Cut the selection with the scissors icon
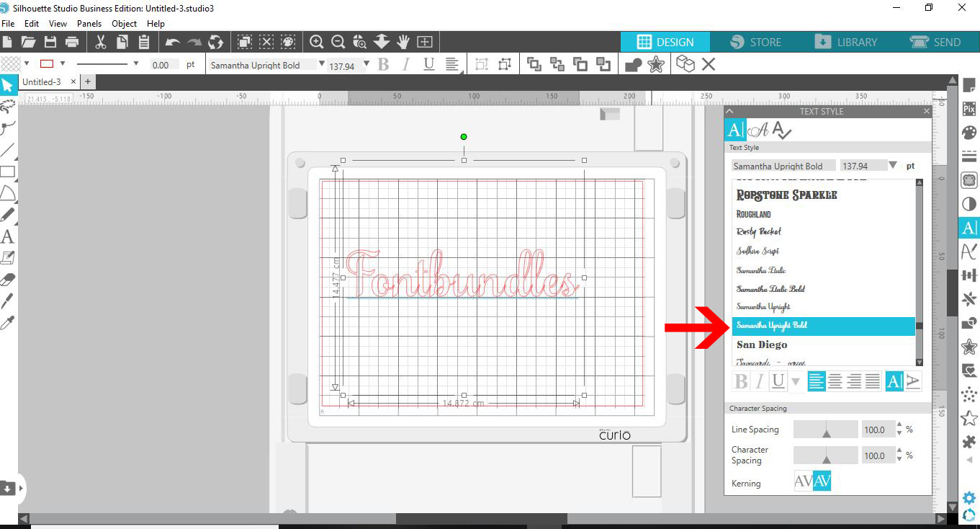Image resolution: width=980 pixels, height=529 pixels. pyautogui.click(x=101, y=42)
